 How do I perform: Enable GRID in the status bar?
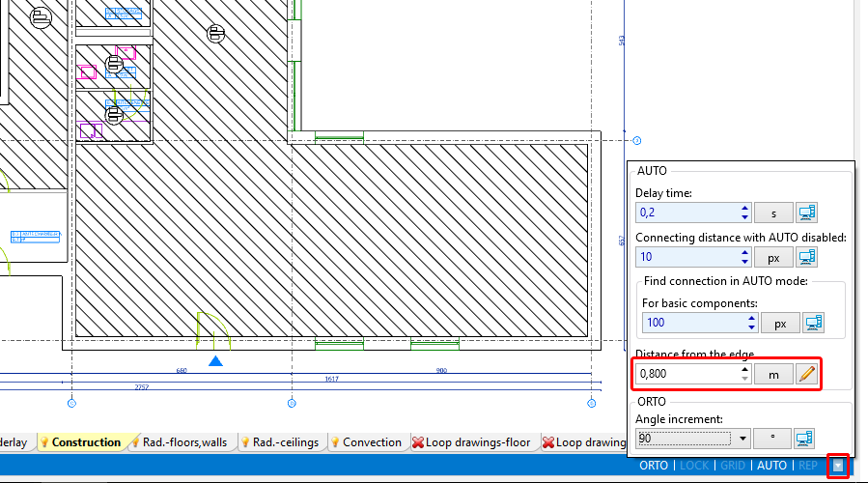(732, 466)
